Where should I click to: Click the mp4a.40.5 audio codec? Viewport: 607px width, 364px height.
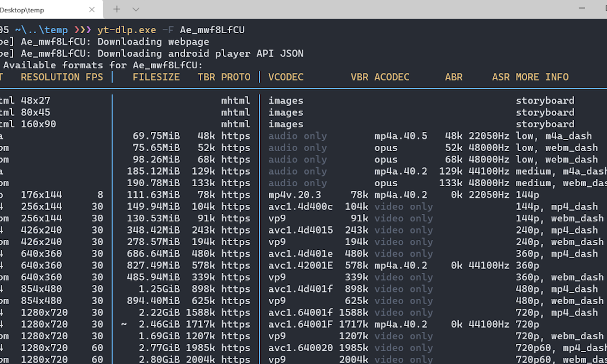[x=401, y=136]
